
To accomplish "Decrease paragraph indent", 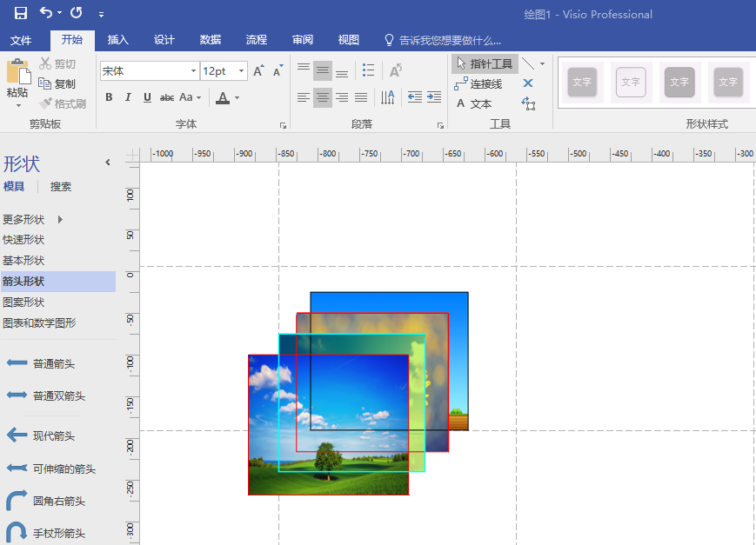I will pos(415,98).
